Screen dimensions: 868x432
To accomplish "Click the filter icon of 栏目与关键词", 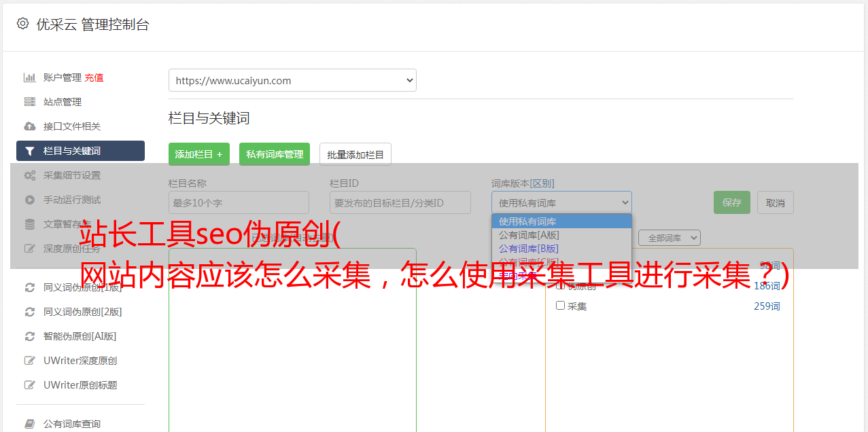I will pyautogui.click(x=30, y=151).
